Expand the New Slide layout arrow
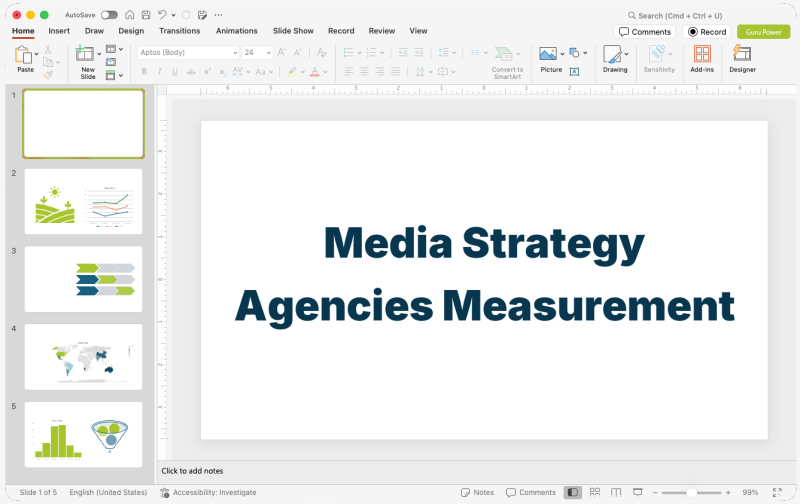Image resolution: width=800 pixels, height=504 pixels. coord(99,54)
